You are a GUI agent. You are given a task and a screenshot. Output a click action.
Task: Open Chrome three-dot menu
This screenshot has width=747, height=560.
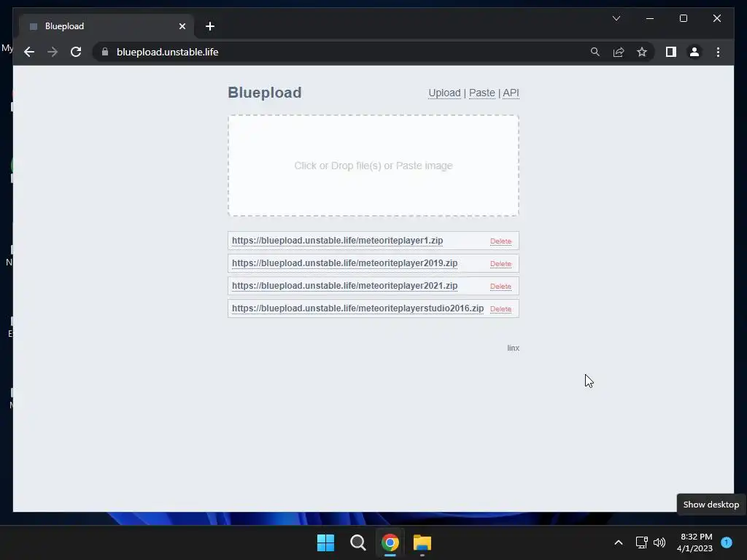coord(718,52)
